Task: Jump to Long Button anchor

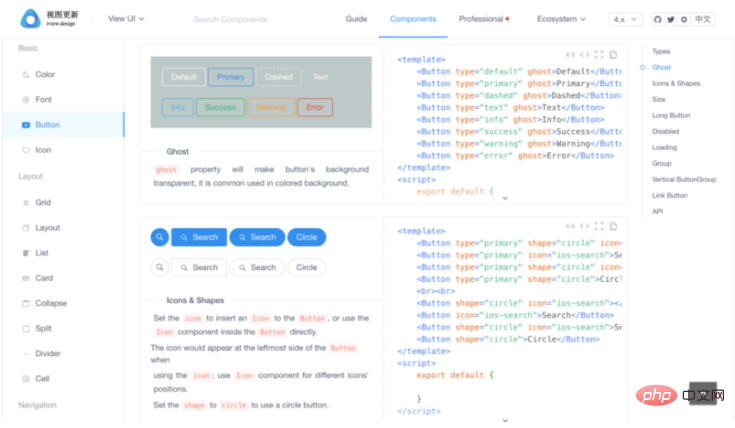Action: point(671,115)
